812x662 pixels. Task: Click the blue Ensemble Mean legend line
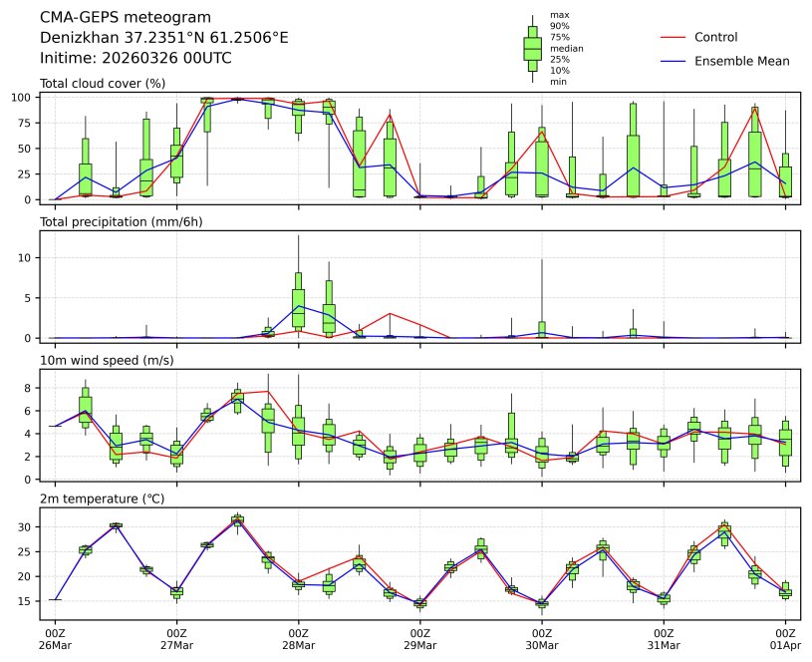pos(673,61)
